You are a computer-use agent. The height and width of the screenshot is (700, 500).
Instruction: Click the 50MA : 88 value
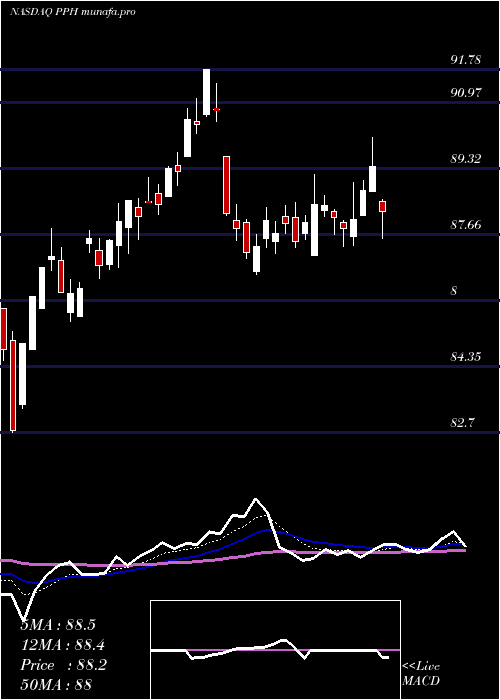pyautogui.click(x=56, y=685)
